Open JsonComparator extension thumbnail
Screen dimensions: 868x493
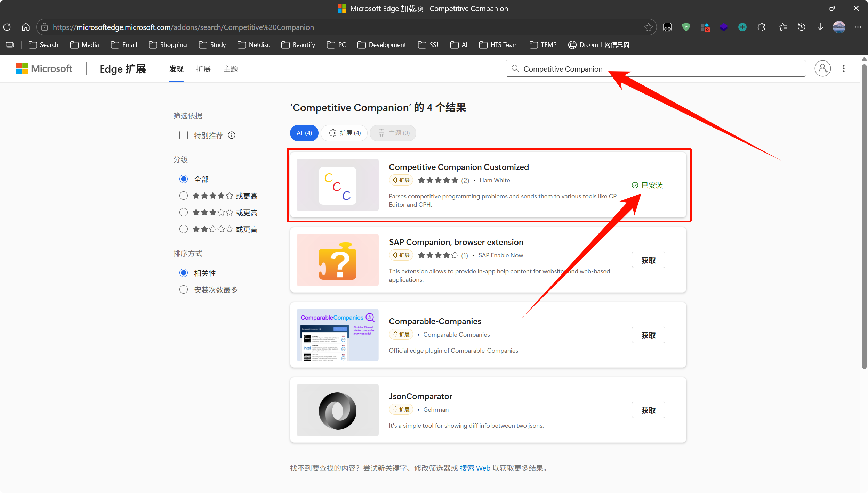tap(337, 410)
